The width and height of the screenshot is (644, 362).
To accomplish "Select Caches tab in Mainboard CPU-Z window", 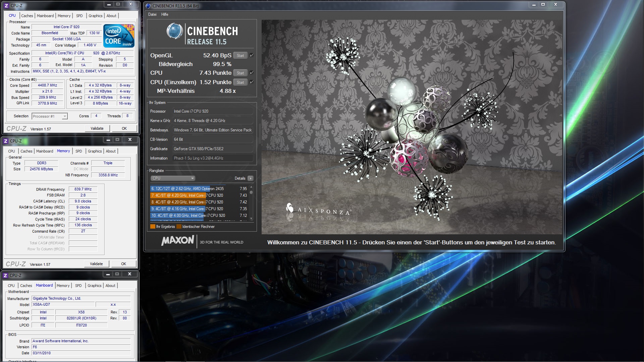I will point(26,286).
